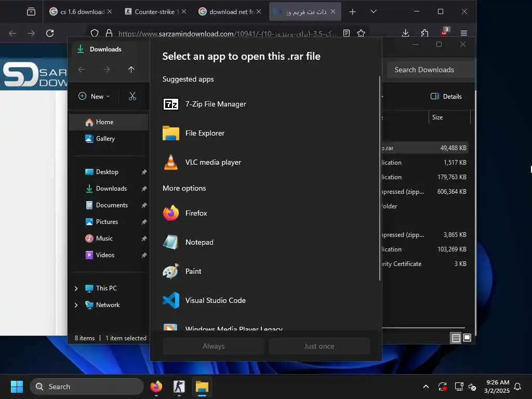Select the 606,364 KB compressed file row
The width and height of the screenshot is (532, 399).
point(425,191)
